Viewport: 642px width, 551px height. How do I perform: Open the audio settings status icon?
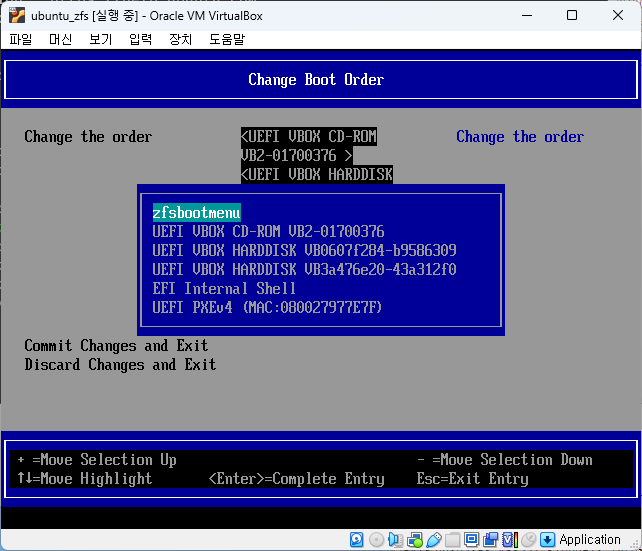(x=395, y=540)
